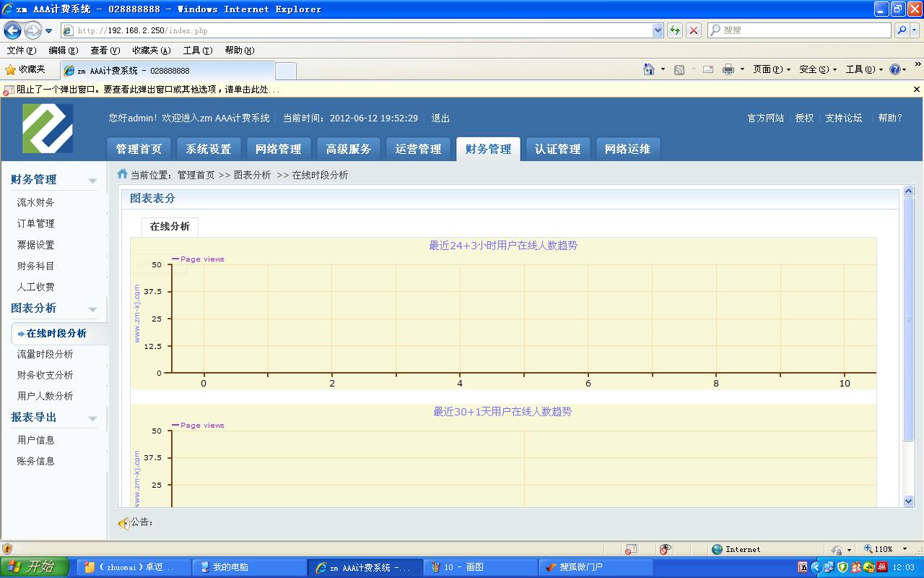Open the favorites star button
The height and width of the screenshot is (578, 924).
(25, 69)
